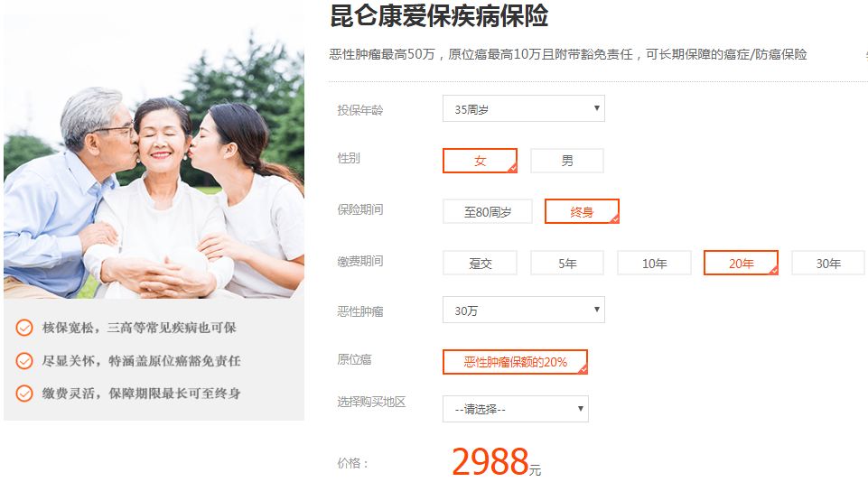Click the checkmark icon beside 尽显关怀
868x482 pixels.
tap(23, 361)
